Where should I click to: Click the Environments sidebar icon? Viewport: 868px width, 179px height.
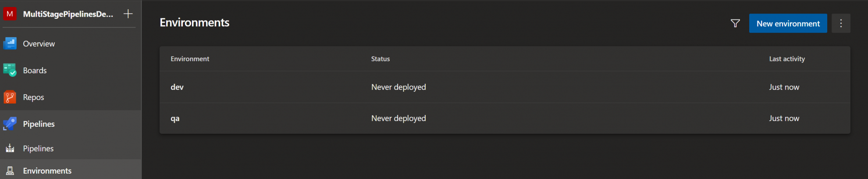(10, 171)
